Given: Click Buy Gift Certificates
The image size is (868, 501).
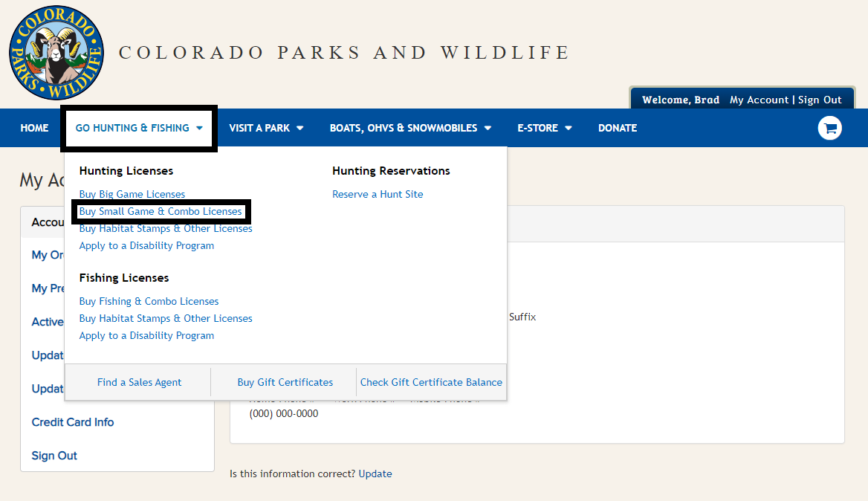Looking at the screenshot, I should coord(285,382).
